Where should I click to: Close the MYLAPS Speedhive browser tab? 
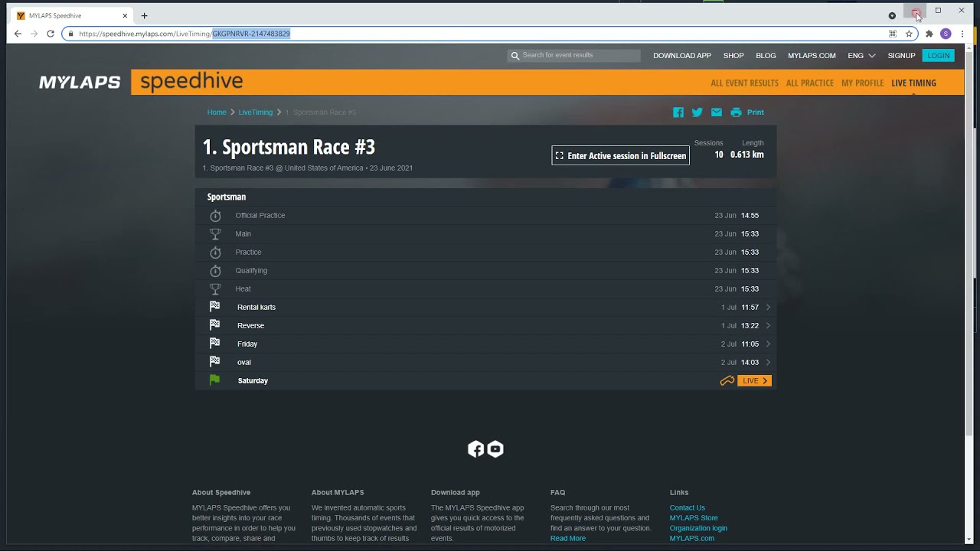coord(125,15)
